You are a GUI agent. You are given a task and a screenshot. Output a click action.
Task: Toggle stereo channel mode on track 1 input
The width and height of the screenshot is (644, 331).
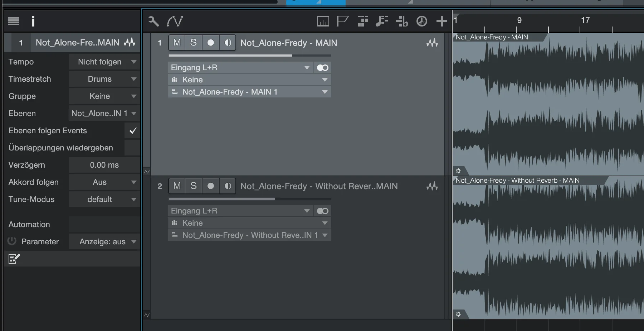(x=323, y=68)
